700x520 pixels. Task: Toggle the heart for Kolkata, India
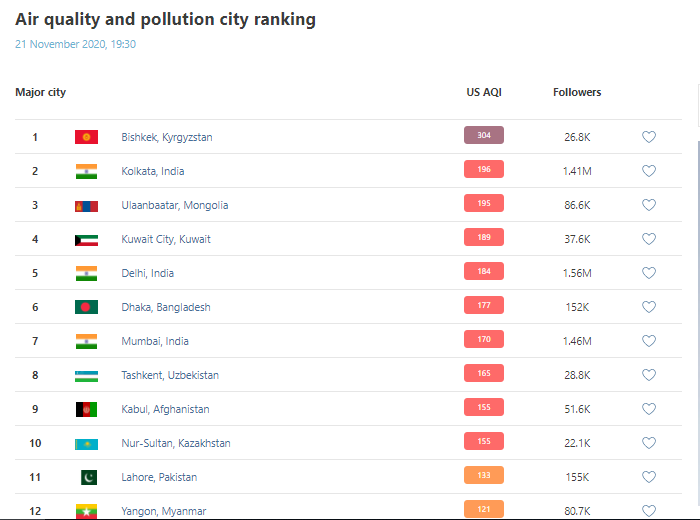[x=648, y=171]
